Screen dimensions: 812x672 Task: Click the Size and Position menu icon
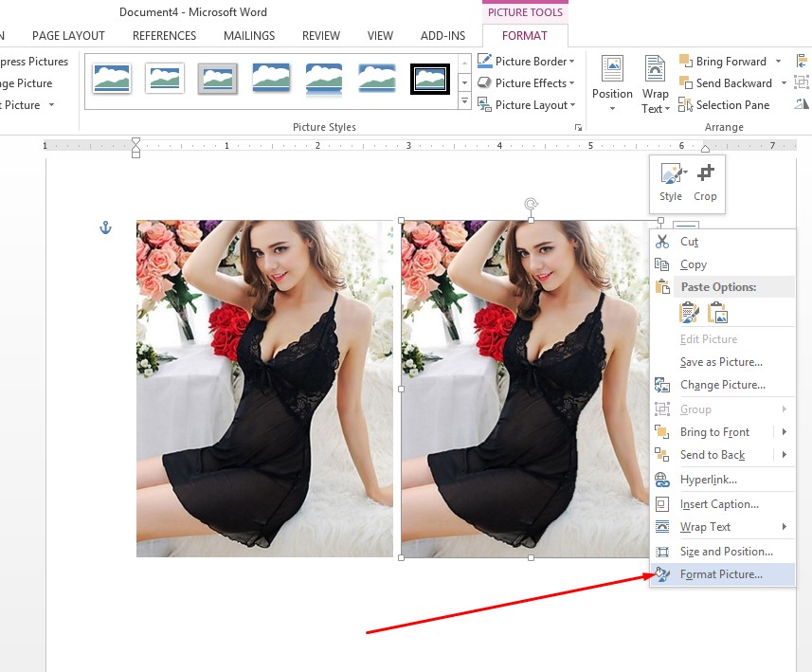pos(662,552)
